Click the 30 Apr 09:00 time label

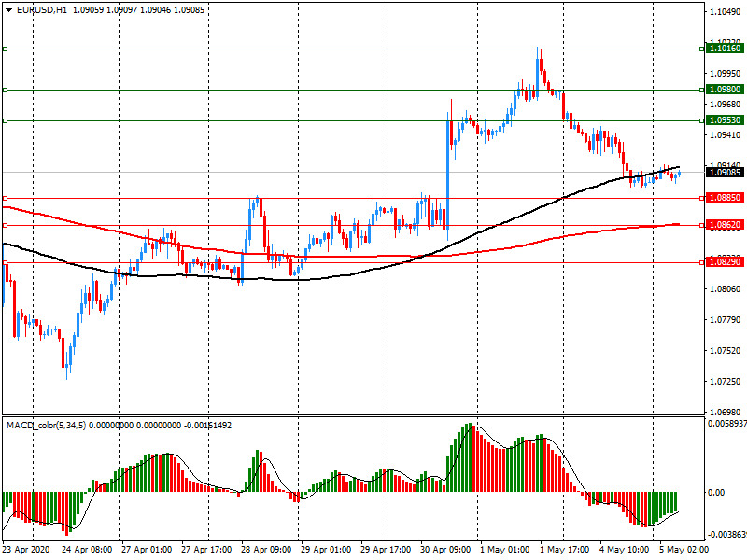tap(445, 550)
